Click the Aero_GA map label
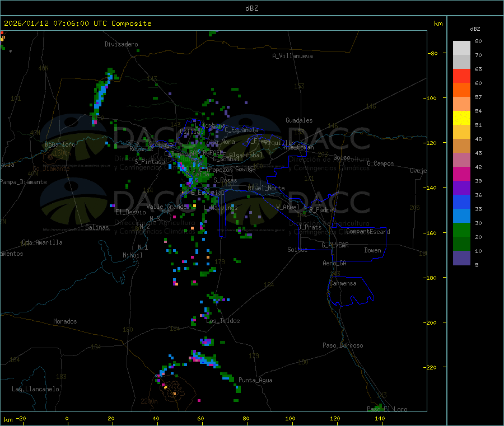 tap(334, 263)
